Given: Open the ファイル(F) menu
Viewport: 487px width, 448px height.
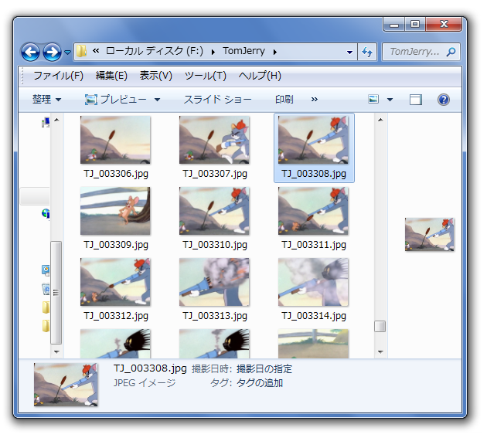Looking at the screenshot, I should [x=58, y=76].
